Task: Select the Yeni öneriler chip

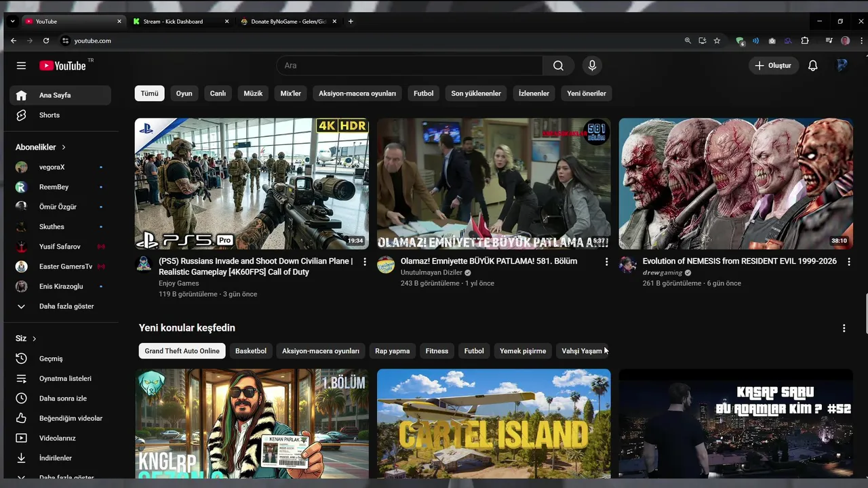Action: 587,94
